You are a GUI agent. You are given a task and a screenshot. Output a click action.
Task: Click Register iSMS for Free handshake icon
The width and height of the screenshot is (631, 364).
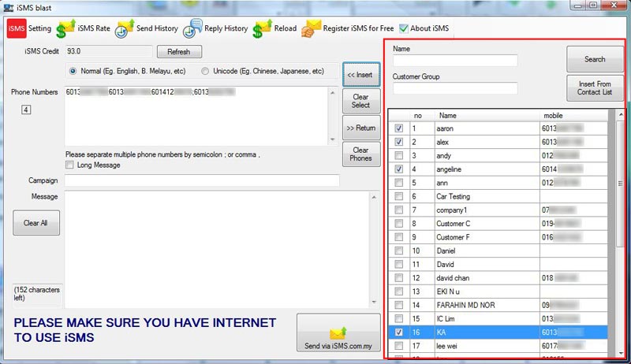coord(311,29)
